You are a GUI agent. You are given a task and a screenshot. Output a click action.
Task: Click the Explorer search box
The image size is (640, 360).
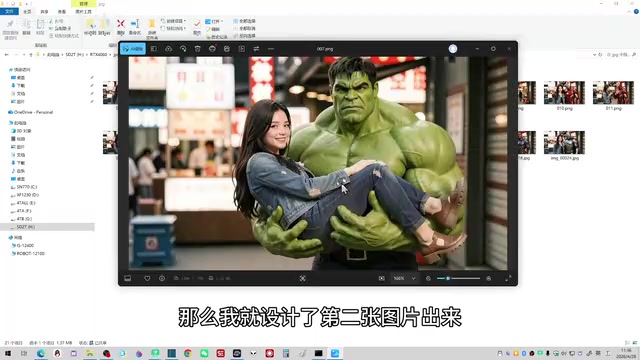(x=621, y=54)
